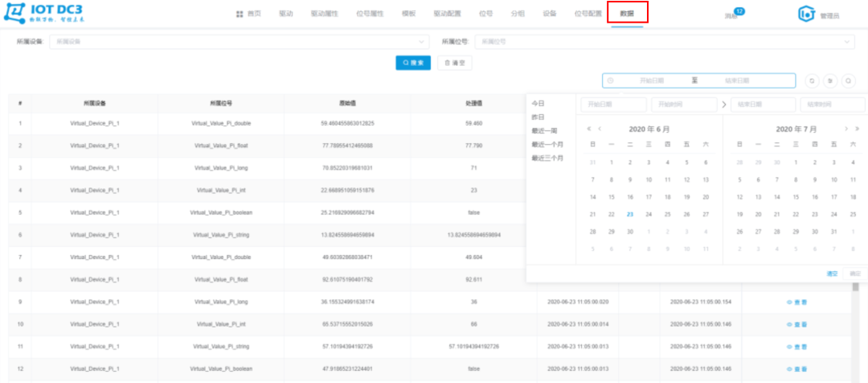Screen dimensions: 868x383
Task: Select June 15 in left calendar
Action: point(612,197)
